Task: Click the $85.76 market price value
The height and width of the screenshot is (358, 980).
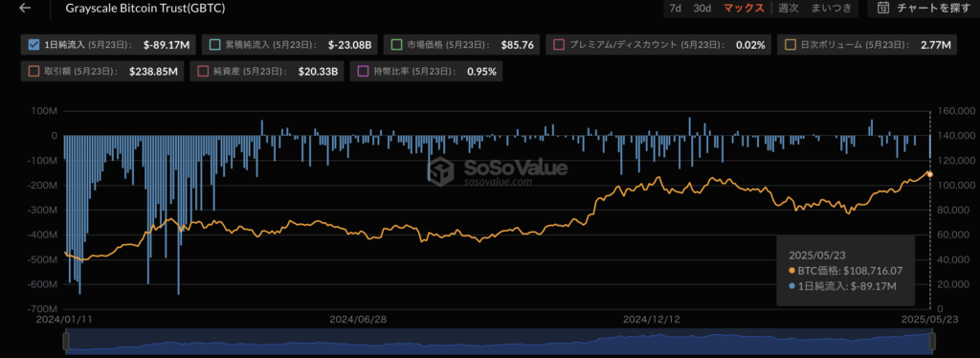Action: (518, 45)
